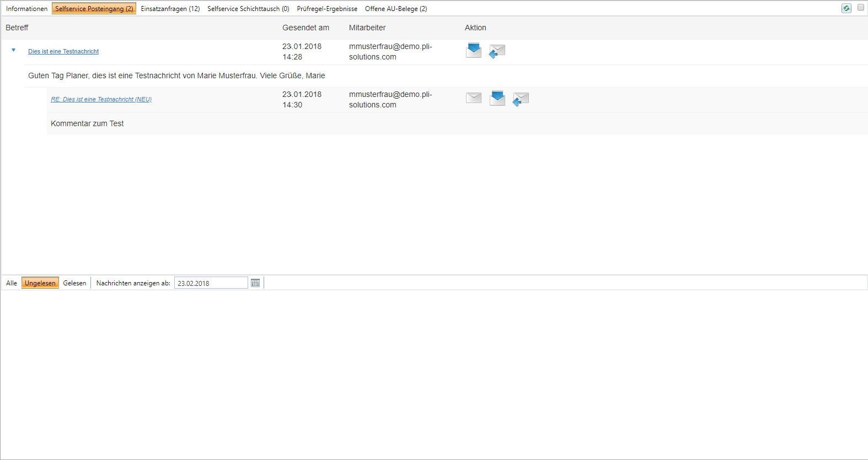Screen dimensions: 868x460
Task: Open link Dies ist eine Testnachricht
Action: [63, 51]
